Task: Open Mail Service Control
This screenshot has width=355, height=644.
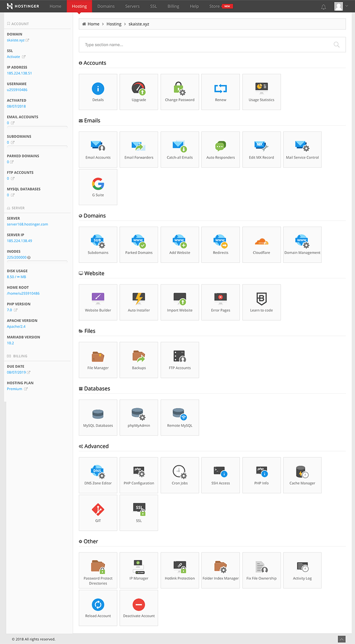Action: [302, 150]
